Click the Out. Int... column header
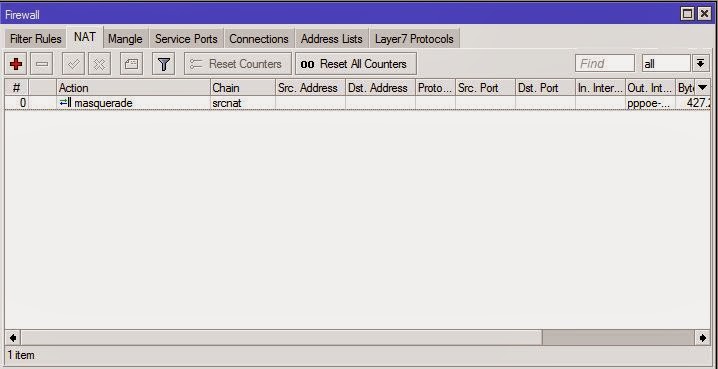The image size is (718, 369). pos(651,87)
